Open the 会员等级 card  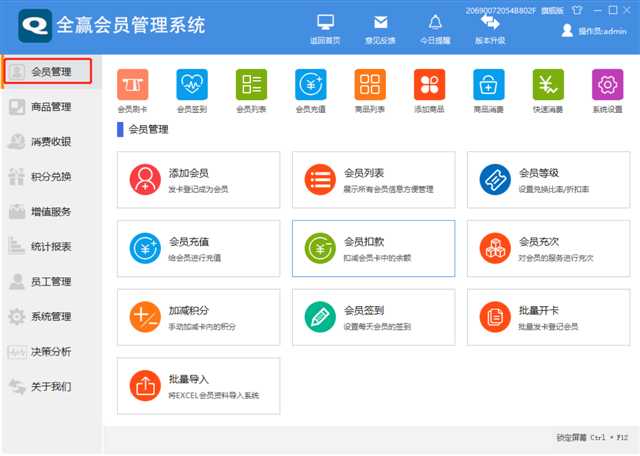tap(549, 180)
